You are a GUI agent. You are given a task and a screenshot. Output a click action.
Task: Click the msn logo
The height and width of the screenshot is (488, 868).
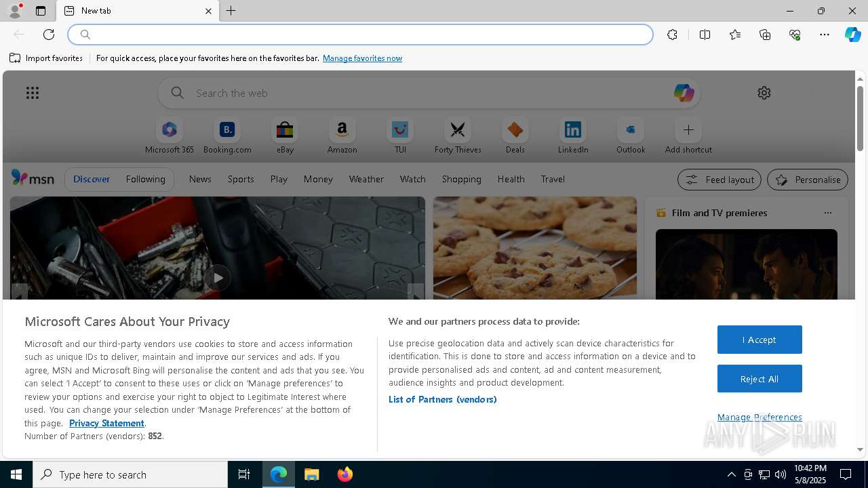tap(33, 178)
